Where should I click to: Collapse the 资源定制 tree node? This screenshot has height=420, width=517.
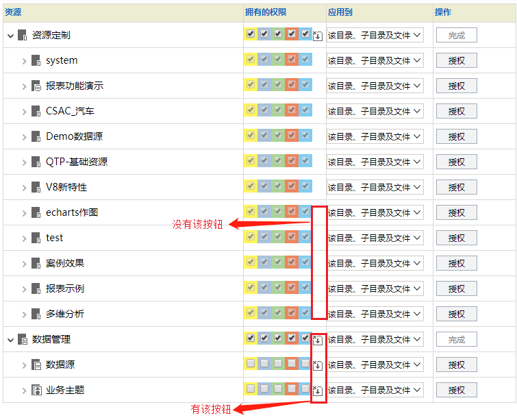tap(10, 36)
